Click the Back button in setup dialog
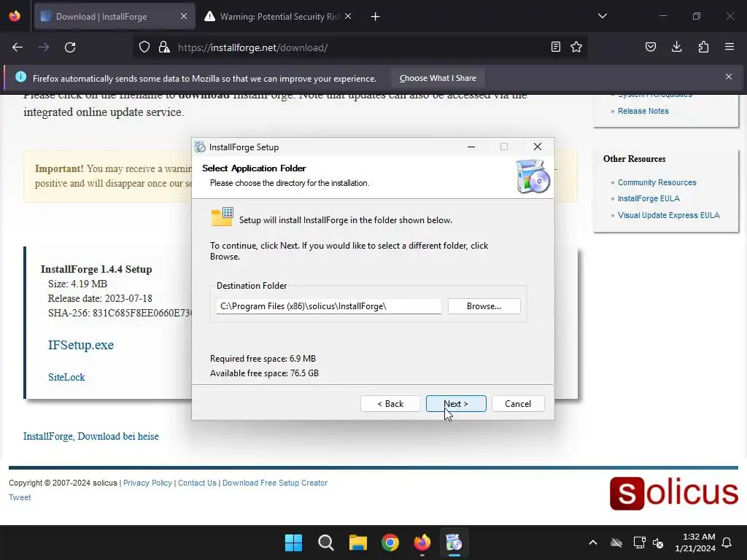 coord(390,403)
